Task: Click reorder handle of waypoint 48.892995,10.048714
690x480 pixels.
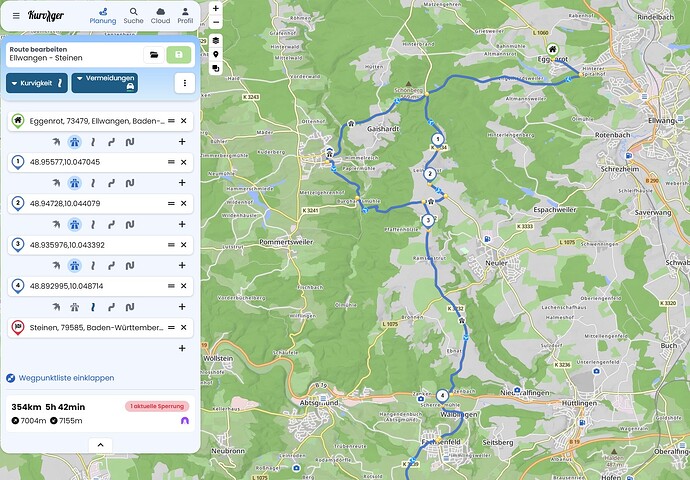Action: (x=171, y=286)
